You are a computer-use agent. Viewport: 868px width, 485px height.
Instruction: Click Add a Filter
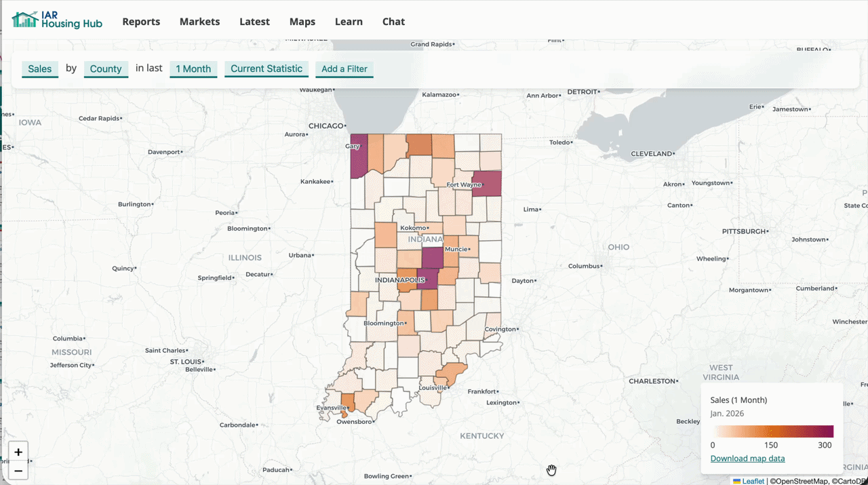344,69
